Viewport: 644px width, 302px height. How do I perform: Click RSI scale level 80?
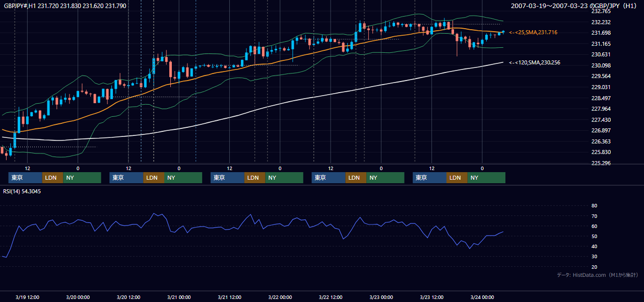[x=594, y=206]
